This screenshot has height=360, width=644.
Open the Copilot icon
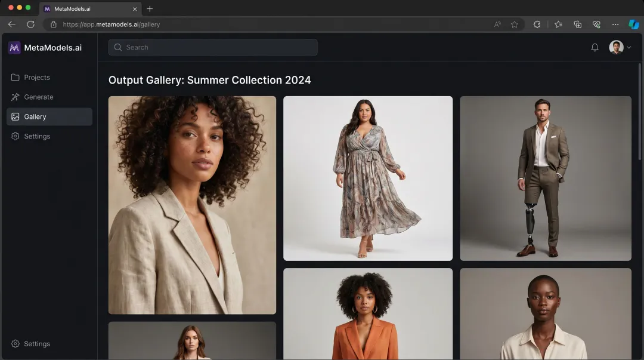[x=634, y=24]
